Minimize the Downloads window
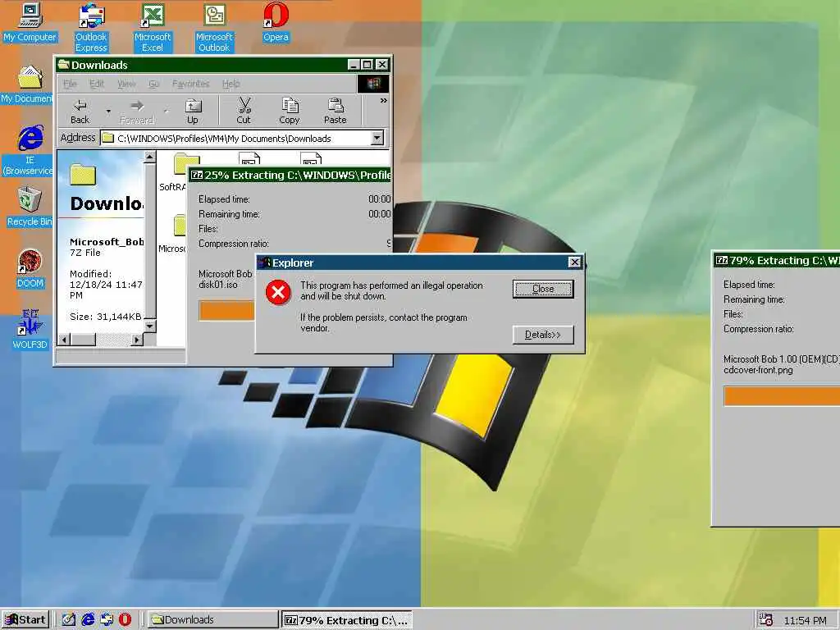 coord(354,65)
